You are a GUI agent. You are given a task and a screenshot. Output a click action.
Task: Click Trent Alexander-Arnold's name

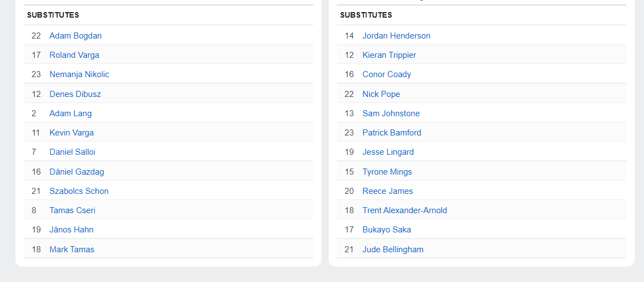point(405,210)
